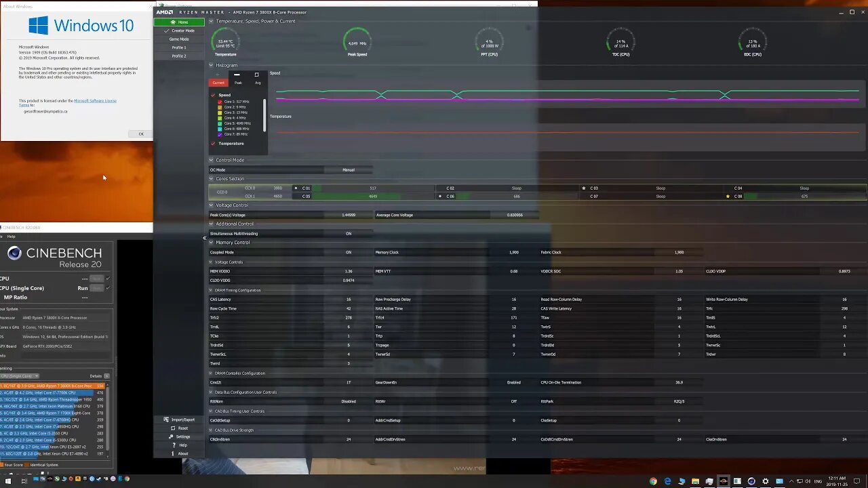Collapse Temperature, Speed, Power & Current section

click(x=212, y=21)
